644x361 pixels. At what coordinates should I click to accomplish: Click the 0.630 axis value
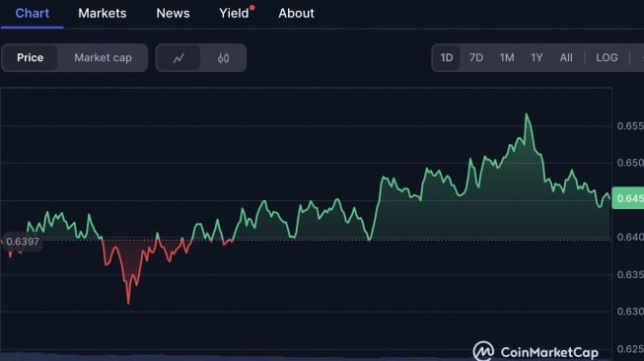pyautogui.click(x=630, y=312)
